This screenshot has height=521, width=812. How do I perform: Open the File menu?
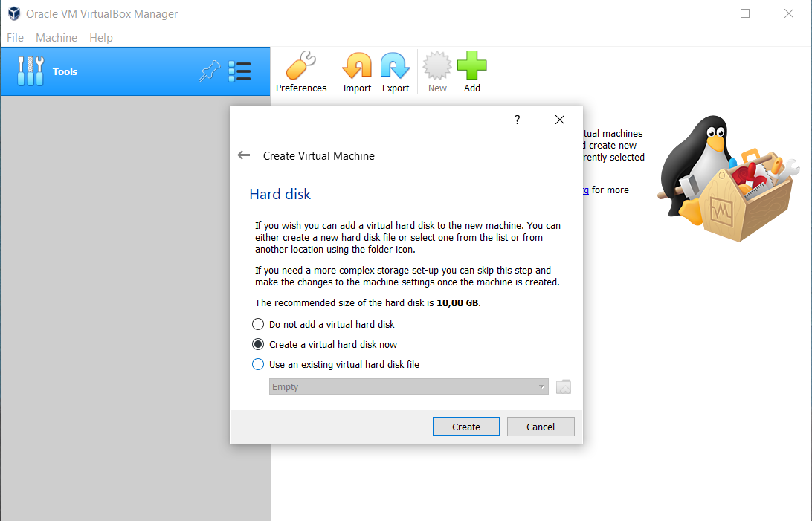pyautogui.click(x=15, y=37)
